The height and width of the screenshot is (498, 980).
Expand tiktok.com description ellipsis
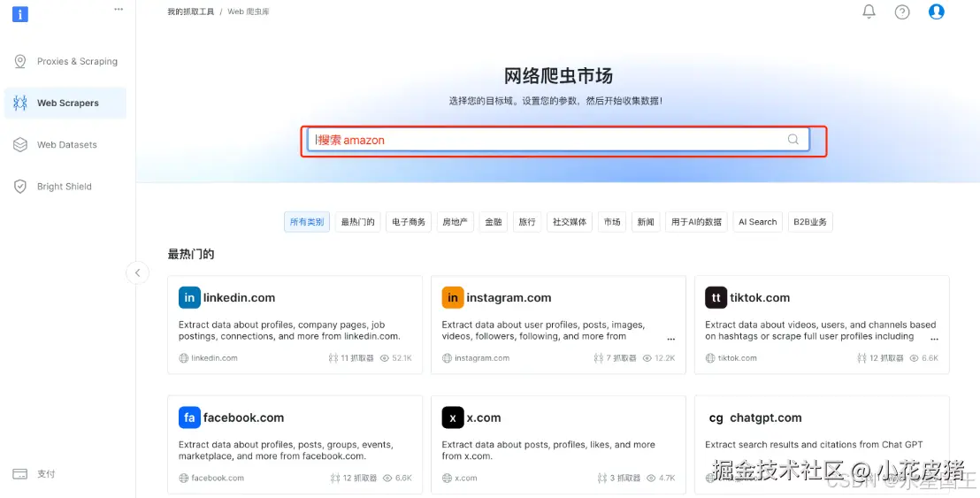pyautogui.click(x=934, y=339)
